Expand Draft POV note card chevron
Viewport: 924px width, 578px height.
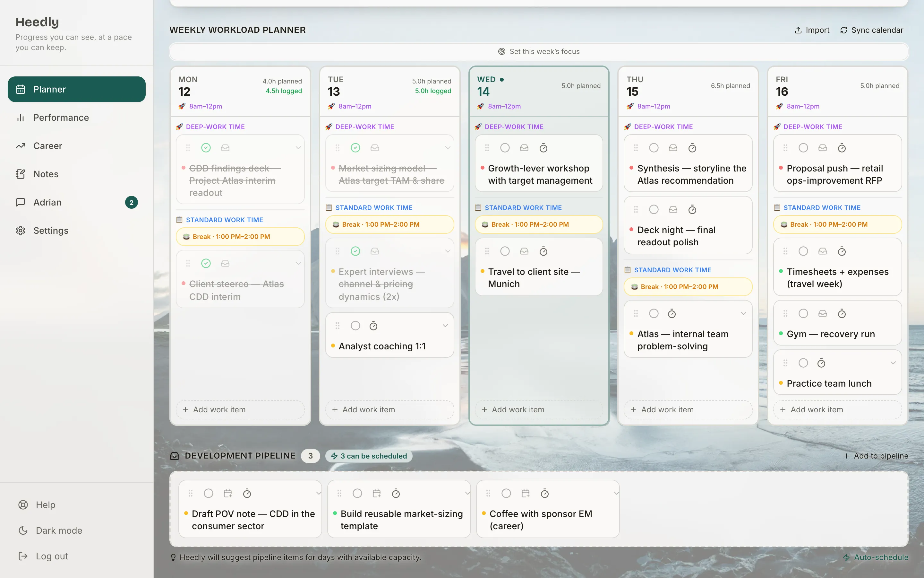point(319,494)
